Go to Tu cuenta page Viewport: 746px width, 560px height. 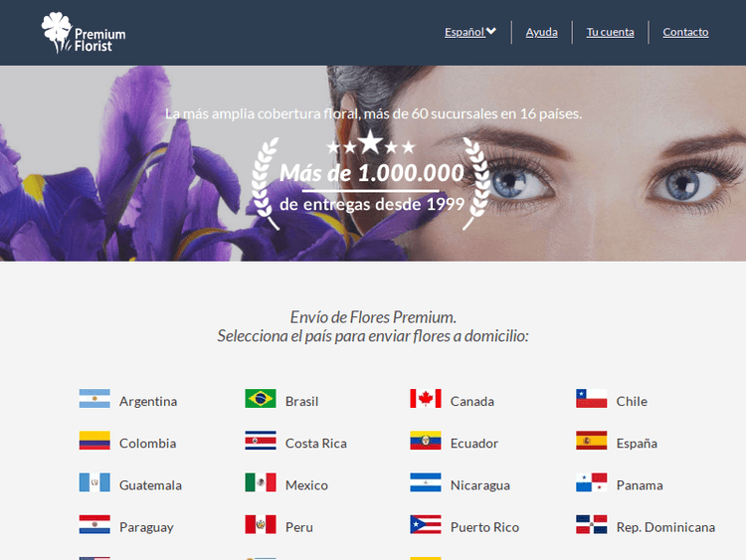pyautogui.click(x=610, y=32)
